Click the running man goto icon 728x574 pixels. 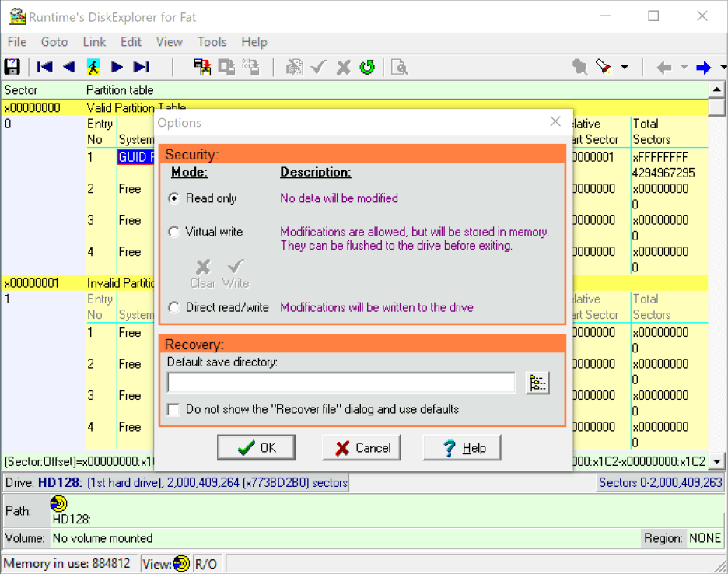coord(93,67)
